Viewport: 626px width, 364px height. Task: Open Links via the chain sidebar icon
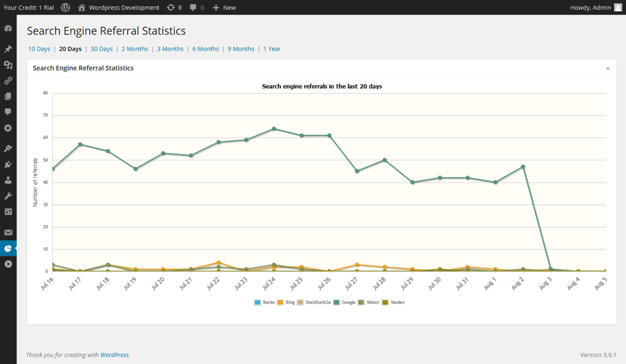(8, 81)
